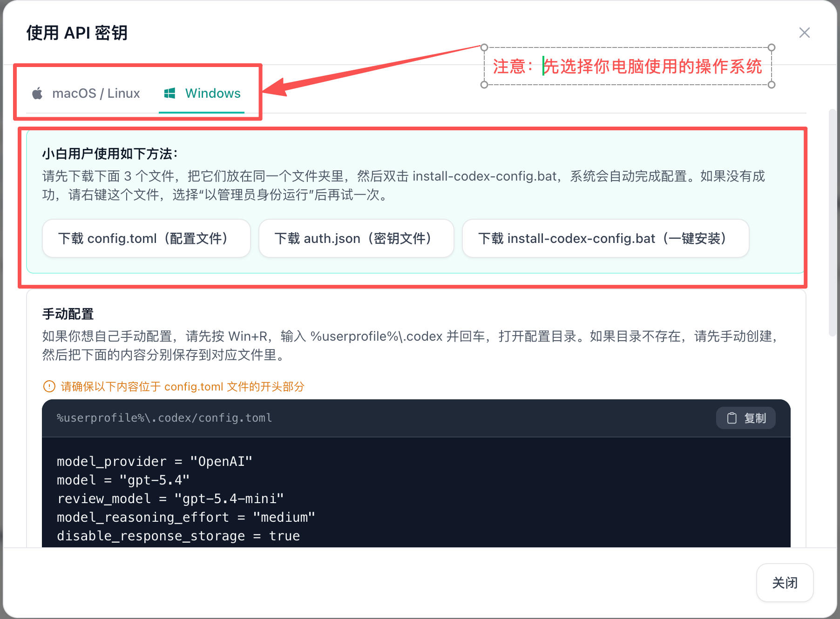Screen dimensions: 840x619
Task: Copy the config.toml code block
Action: pos(745,418)
